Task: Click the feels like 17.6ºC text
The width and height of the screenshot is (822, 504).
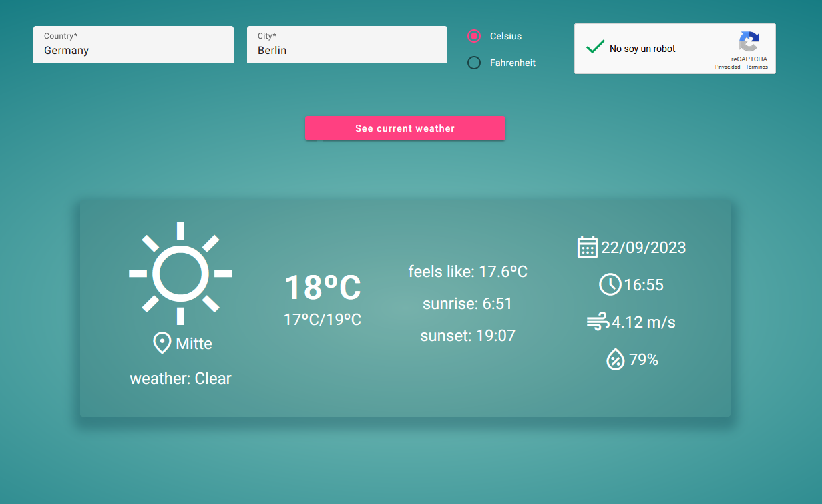Action: point(468,272)
